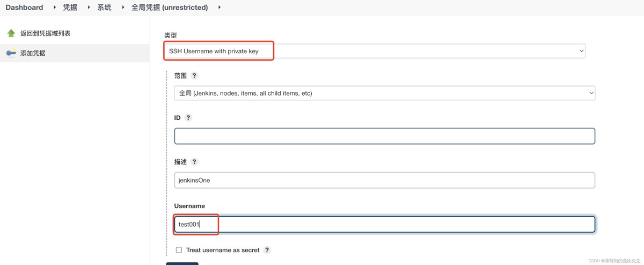Show help for 描述 field
The image size is (644, 265).
point(194,162)
